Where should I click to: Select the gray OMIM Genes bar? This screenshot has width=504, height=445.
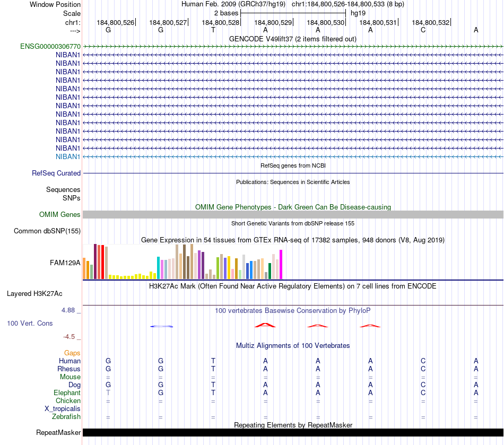[x=293, y=215]
